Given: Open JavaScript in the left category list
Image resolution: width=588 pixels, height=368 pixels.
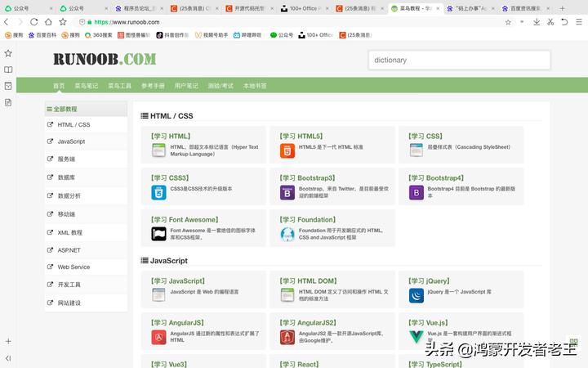Looking at the screenshot, I should pyautogui.click(x=86, y=141).
